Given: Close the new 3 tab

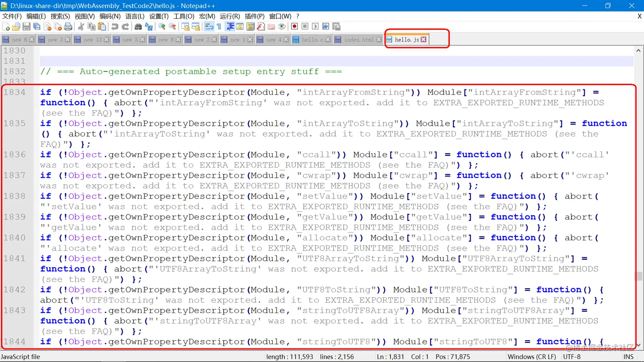Looking at the screenshot, I should (x=68, y=40).
